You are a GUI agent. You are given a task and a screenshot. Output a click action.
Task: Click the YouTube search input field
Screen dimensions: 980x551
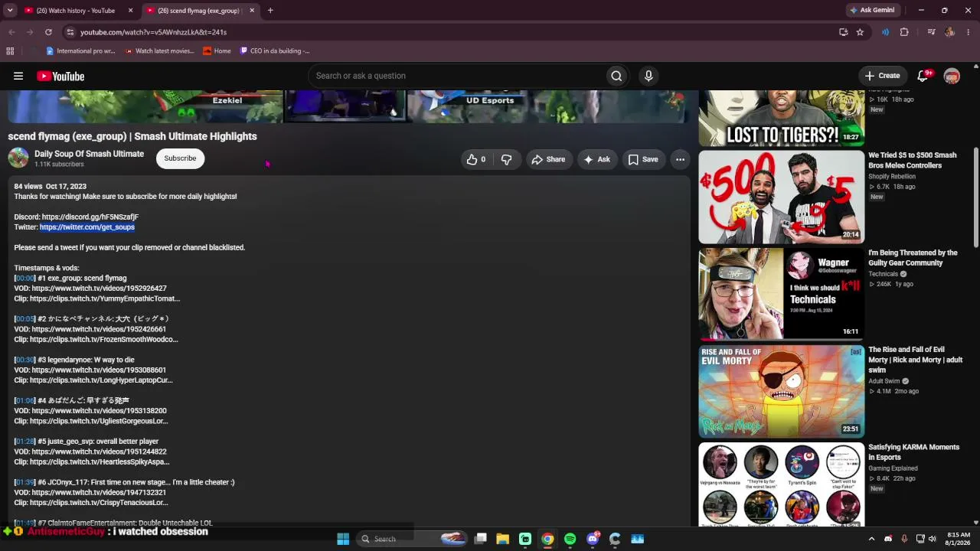456,76
